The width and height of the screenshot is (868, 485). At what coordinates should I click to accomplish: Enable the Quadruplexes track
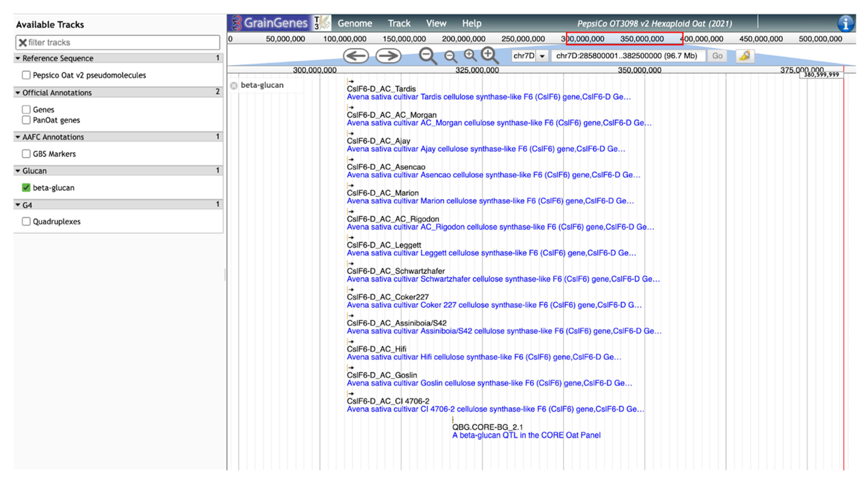(26, 222)
